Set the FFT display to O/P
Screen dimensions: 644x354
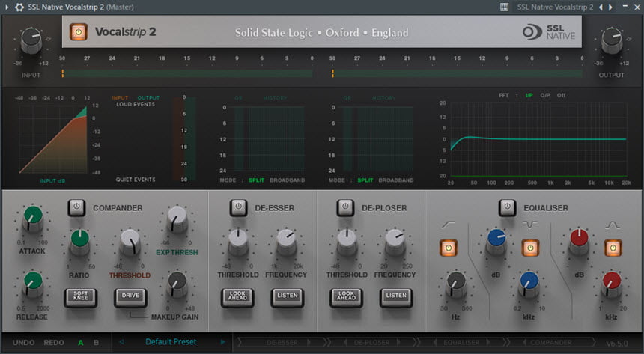click(x=545, y=95)
